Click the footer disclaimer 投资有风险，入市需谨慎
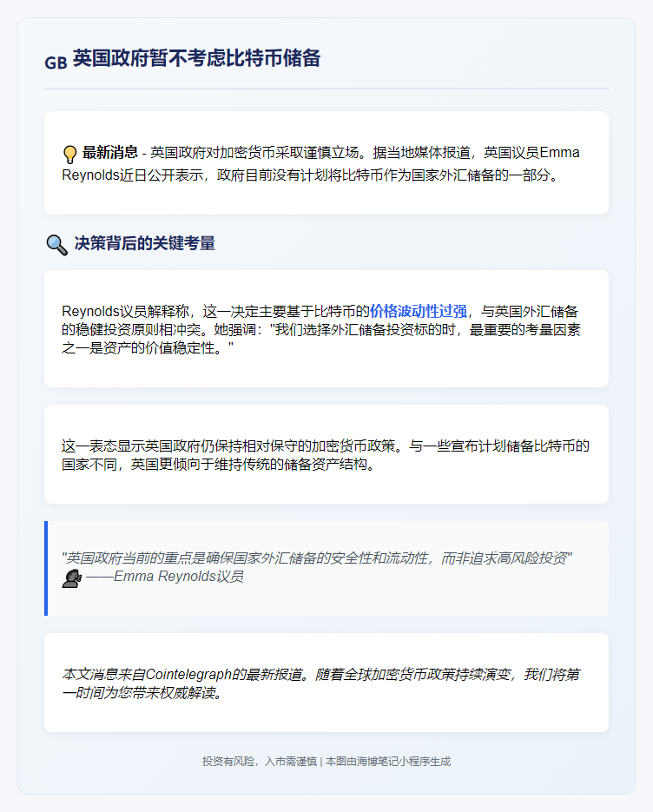 coord(259,762)
